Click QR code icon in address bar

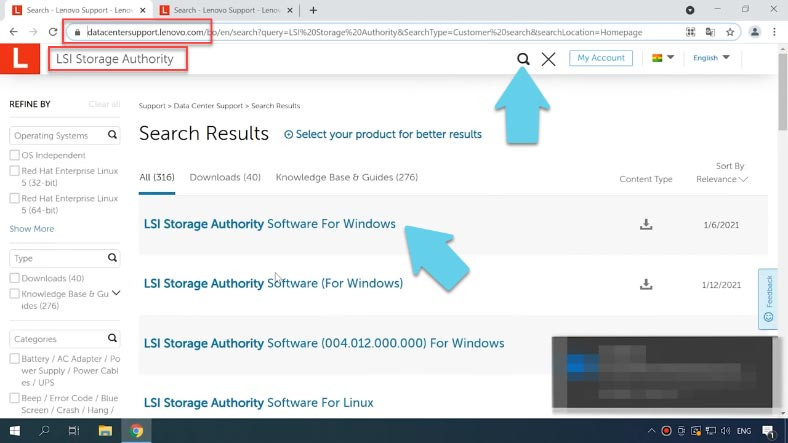click(x=691, y=32)
